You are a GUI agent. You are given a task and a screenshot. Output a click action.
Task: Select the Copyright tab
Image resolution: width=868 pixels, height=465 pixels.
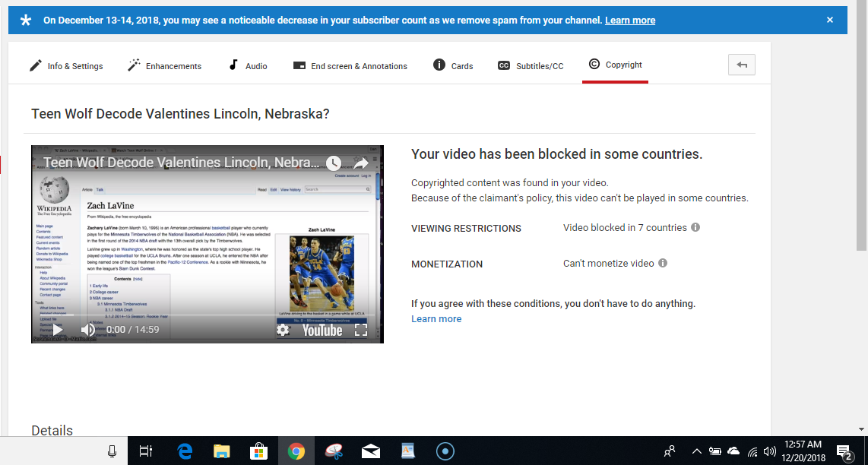point(615,65)
